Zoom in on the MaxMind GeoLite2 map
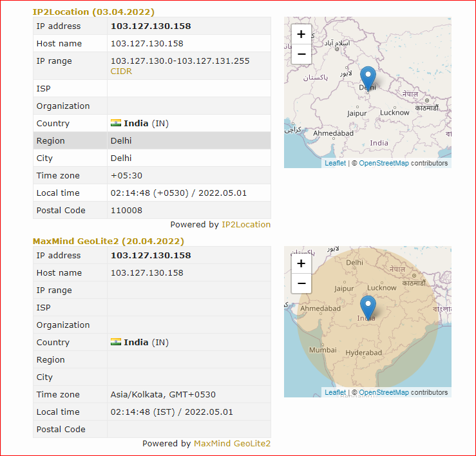The width and height of the screenshot is (476, 456). point(301,263)
